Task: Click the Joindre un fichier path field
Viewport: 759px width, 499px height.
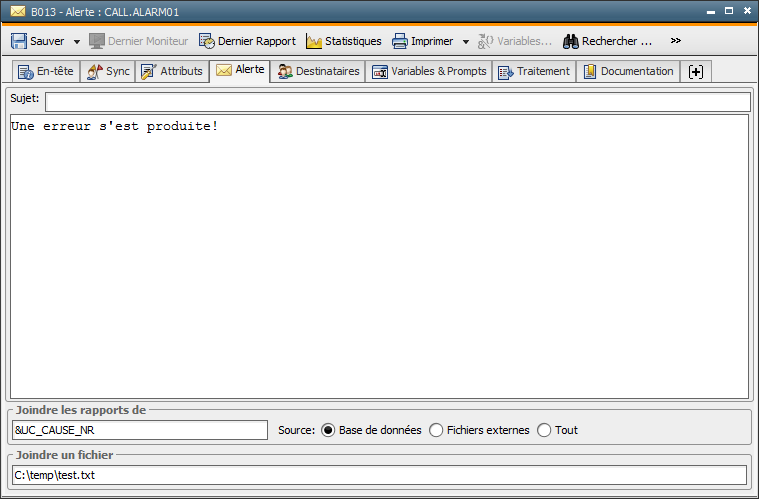Action: (379, 475)
